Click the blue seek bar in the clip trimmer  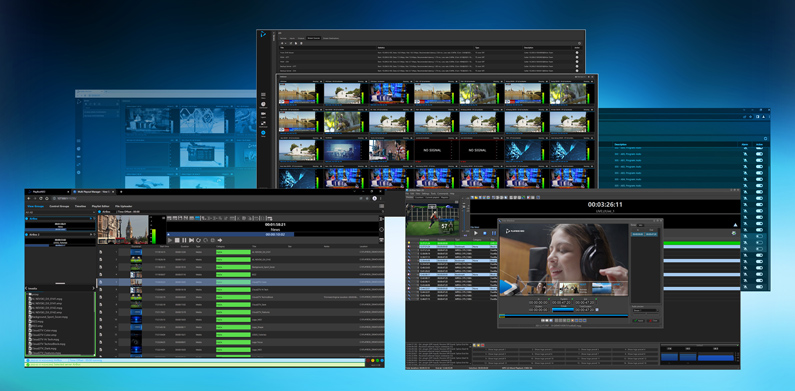tap(563, 315)
